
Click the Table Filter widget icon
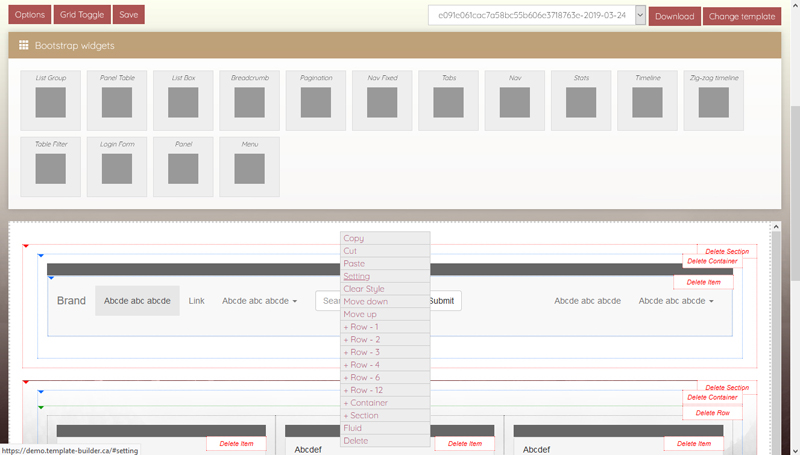pos(50,168)
